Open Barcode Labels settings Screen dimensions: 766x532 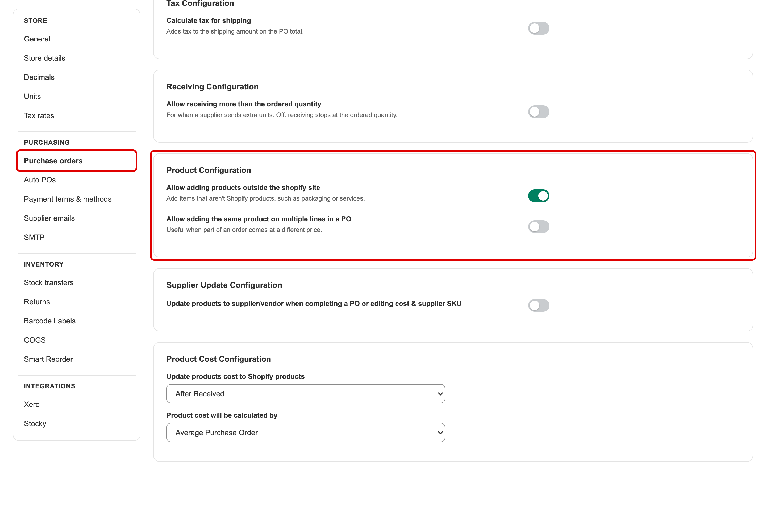50,321
